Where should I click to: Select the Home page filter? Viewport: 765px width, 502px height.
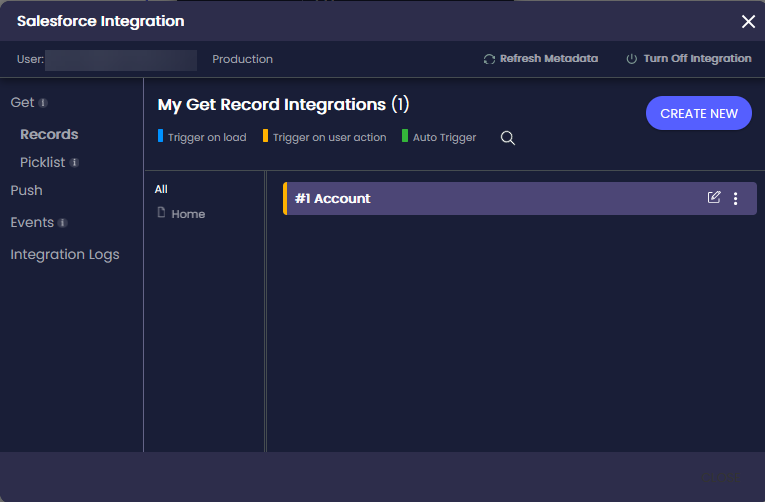188,214
